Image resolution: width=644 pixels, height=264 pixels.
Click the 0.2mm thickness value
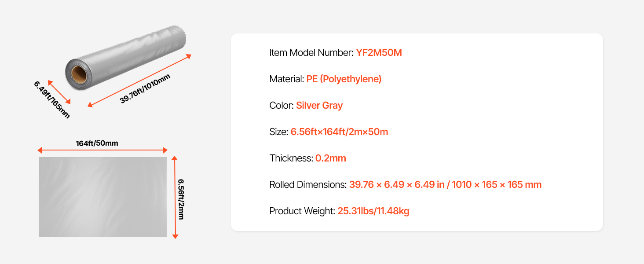(330, 158)
